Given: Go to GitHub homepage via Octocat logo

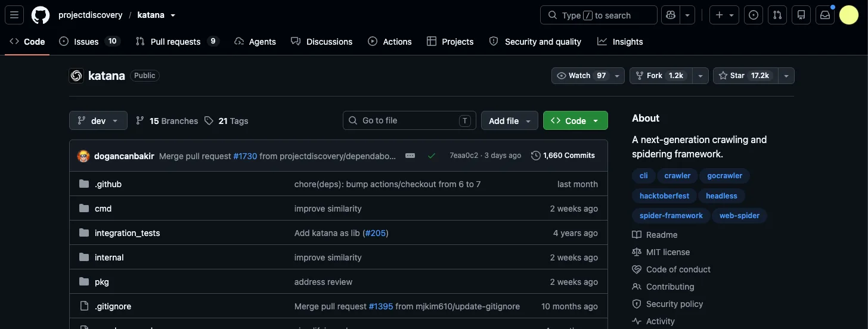Looking at the screenshot, I should click(41, 15).
